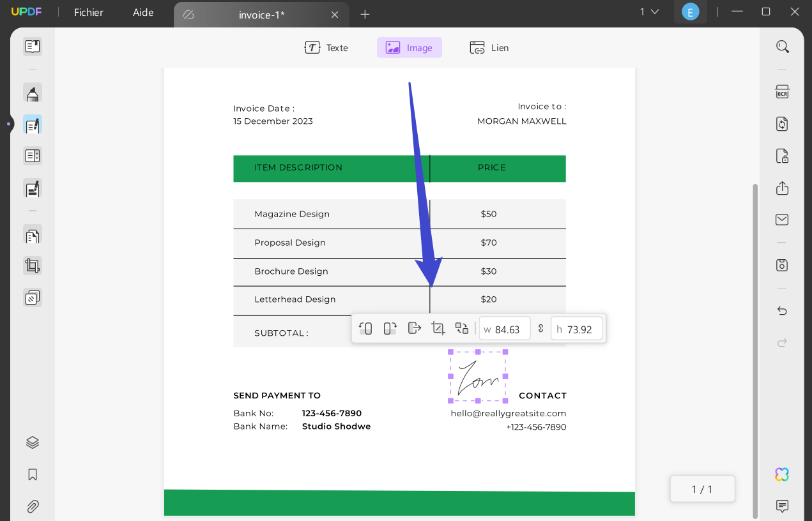Viewport: 812px width, 521px height.
Task: Click the $50 price cell
Action: [489, 214]
